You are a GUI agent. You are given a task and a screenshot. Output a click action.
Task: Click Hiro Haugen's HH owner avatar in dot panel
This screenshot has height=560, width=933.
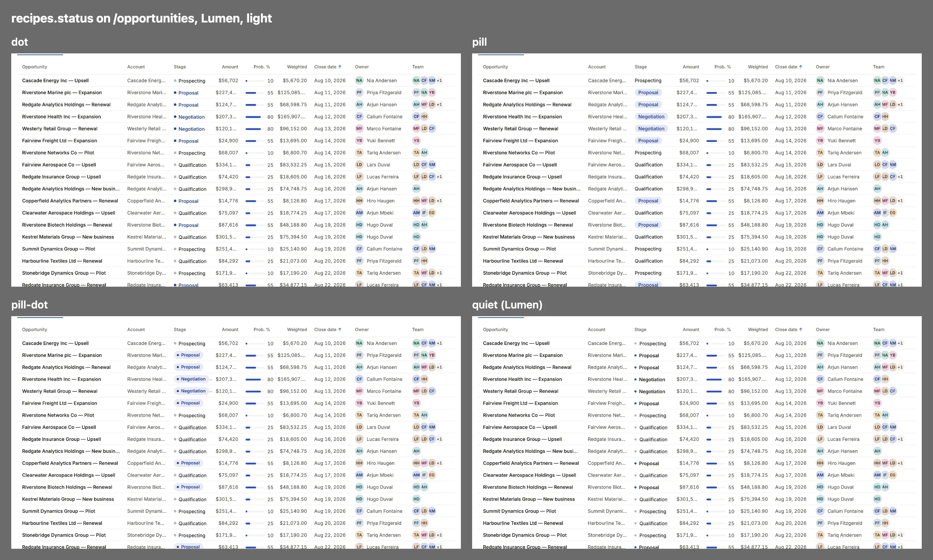click(x=359, y=201)
